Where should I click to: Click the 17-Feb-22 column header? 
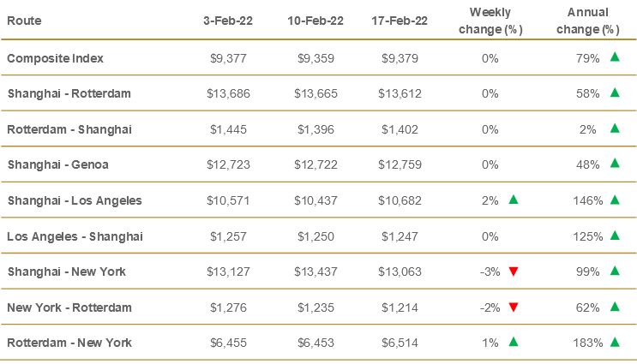[x=399, y=21]
